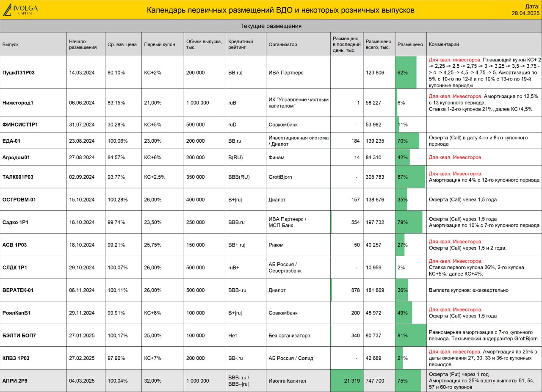542x392 pixels.
Task: Select issue volume 400 000
Action: (195, 199)
